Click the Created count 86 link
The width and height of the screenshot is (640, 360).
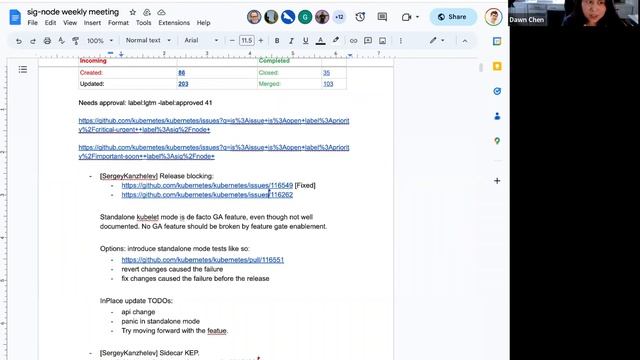point(182,73)
